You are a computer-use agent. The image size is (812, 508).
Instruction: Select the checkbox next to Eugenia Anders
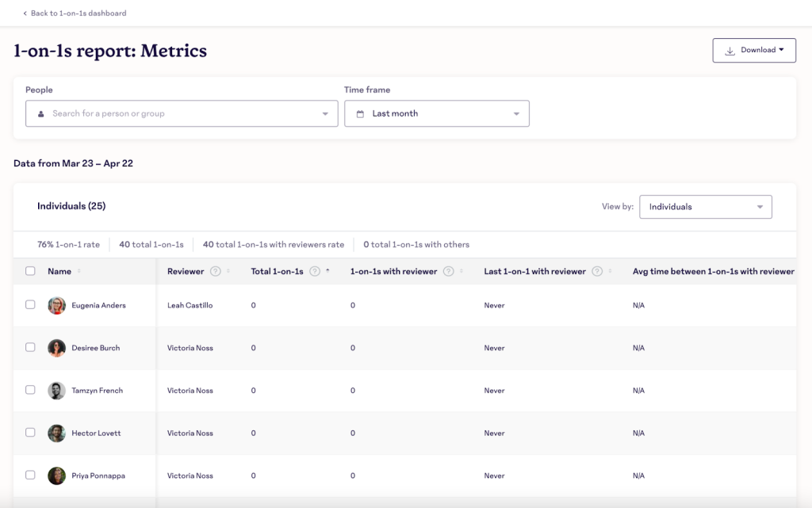click(30, 305)
